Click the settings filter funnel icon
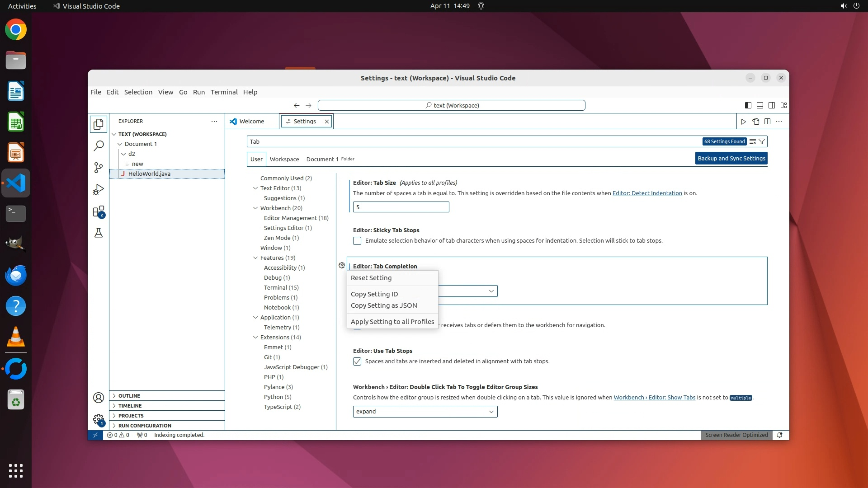868x488 pixels. pyautogui.click(x=762, y=141)
